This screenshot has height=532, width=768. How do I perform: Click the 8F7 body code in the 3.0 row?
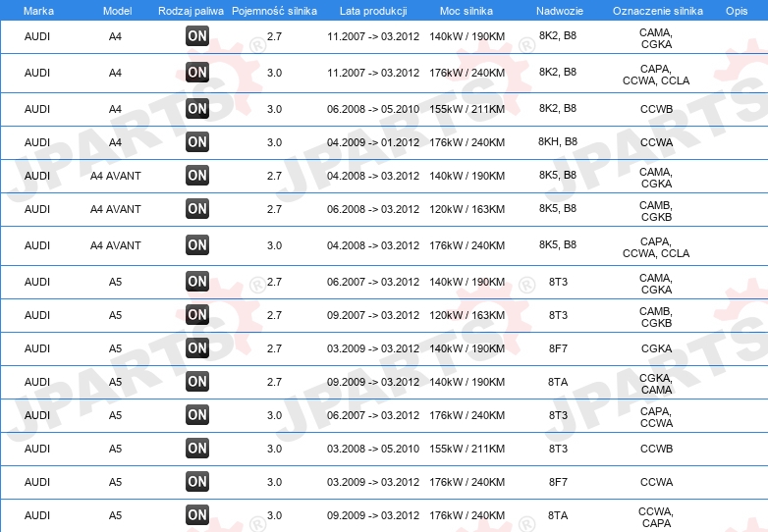[558, 482]
